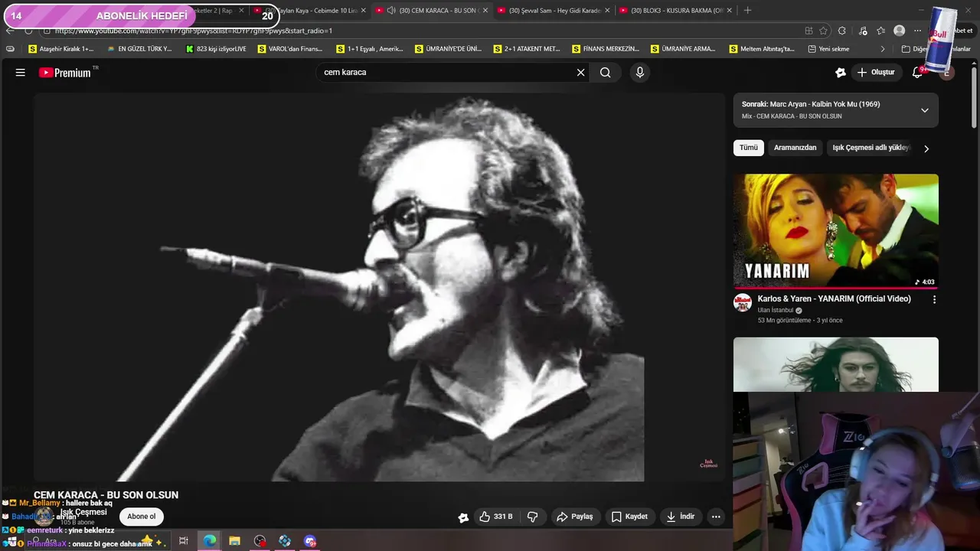Viewport: 980px width, 551px height.
Task: Open FİNANS MERKEZİN... bookmark
Action: (x=606, y=49)
